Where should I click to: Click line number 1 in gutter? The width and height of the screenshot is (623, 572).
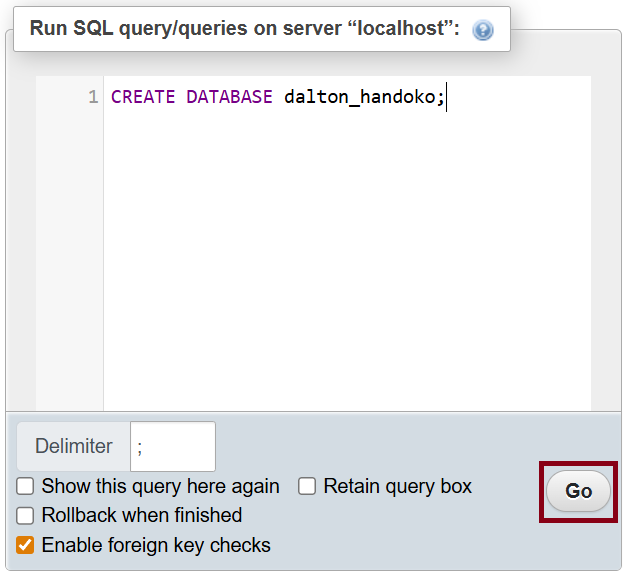pyautogui.click(x=93, y=97)
